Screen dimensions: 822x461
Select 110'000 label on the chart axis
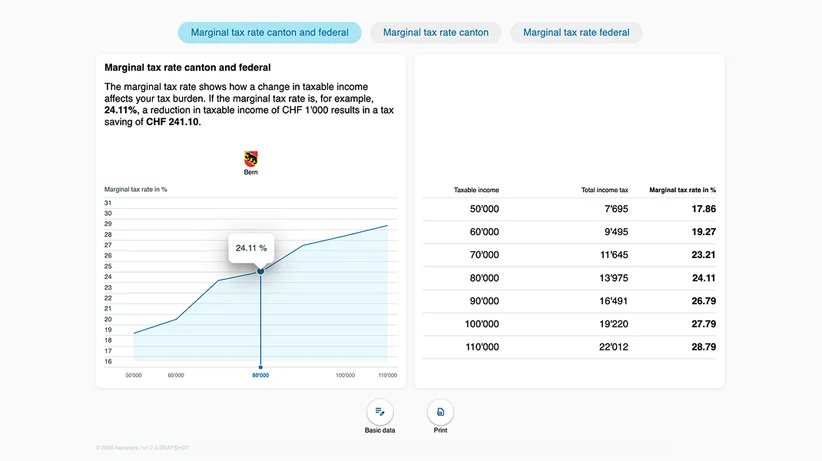387,375
